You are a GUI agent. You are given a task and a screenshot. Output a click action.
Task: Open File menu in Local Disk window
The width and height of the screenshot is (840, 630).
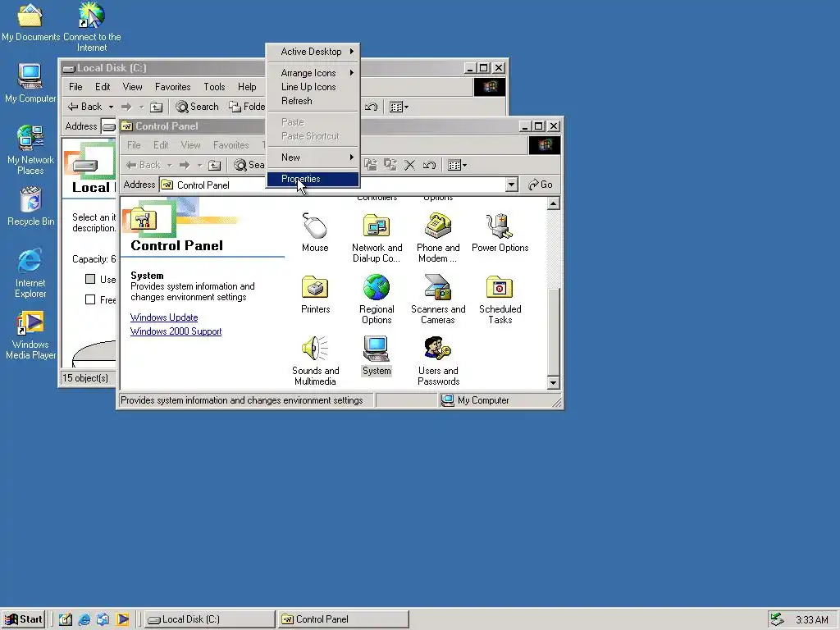click(x=75, y=87)
